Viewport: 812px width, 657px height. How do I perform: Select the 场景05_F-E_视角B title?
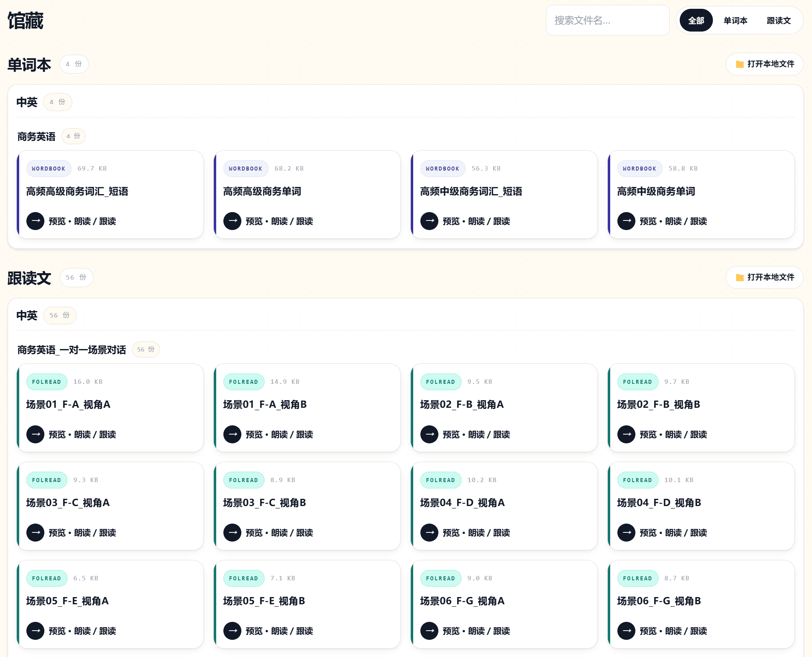pos(264,601)
